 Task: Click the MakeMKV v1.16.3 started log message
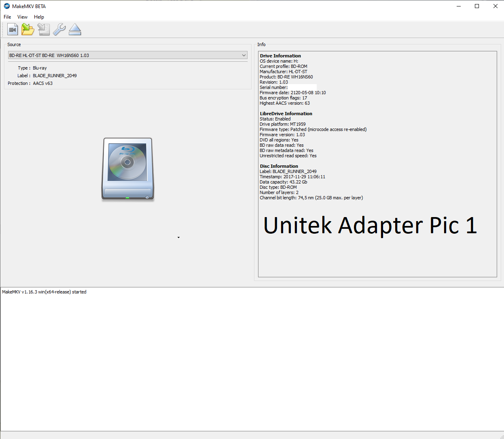tap(44, 292)
